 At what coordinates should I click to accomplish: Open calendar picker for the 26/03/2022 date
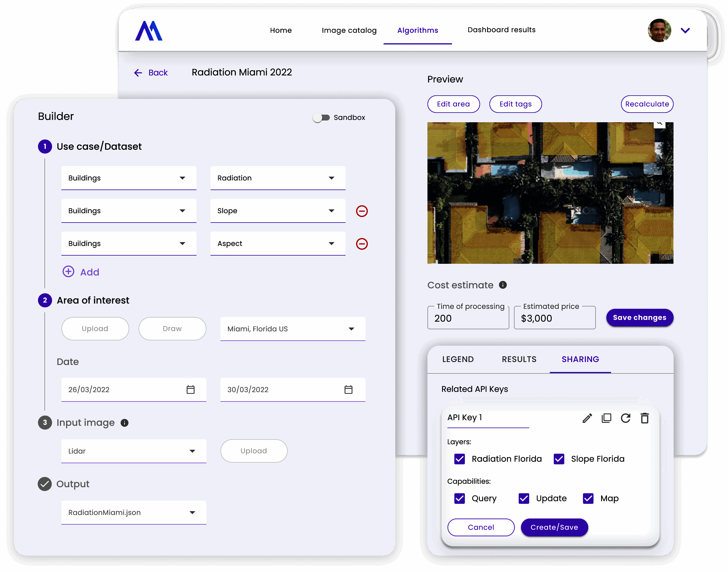(x=190, y=390)
